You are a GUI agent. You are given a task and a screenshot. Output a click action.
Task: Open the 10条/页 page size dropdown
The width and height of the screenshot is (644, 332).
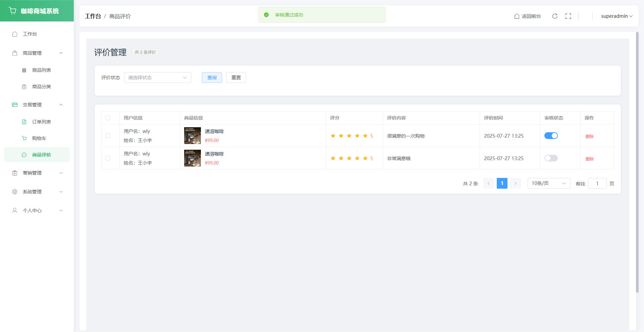coord(548,183)
